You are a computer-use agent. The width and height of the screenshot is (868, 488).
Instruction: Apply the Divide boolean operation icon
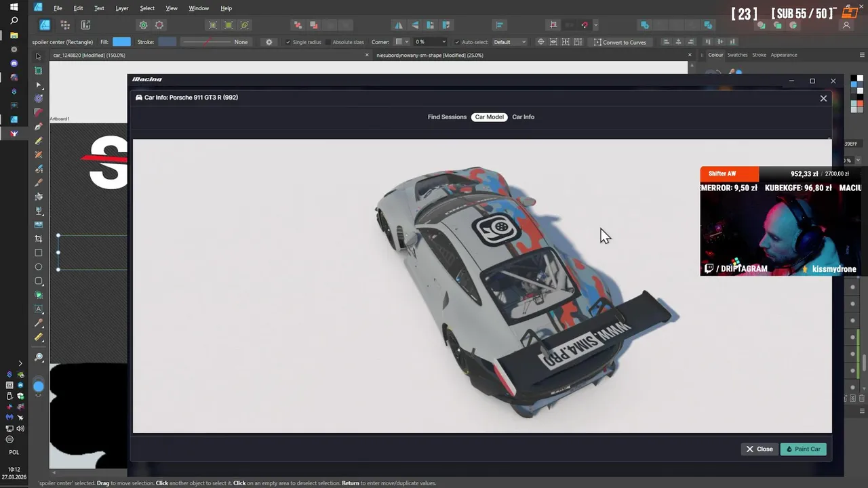point(708,25)
